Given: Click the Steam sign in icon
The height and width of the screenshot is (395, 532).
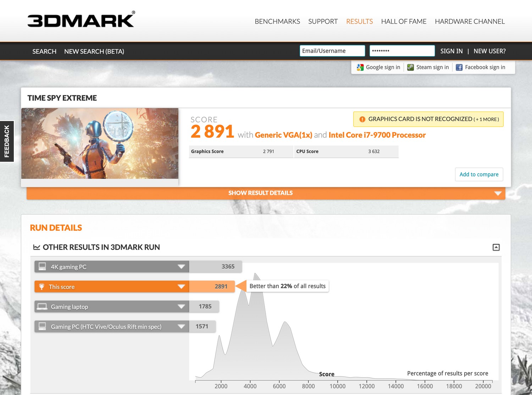Looking at the screenshot, I should 410,67.
